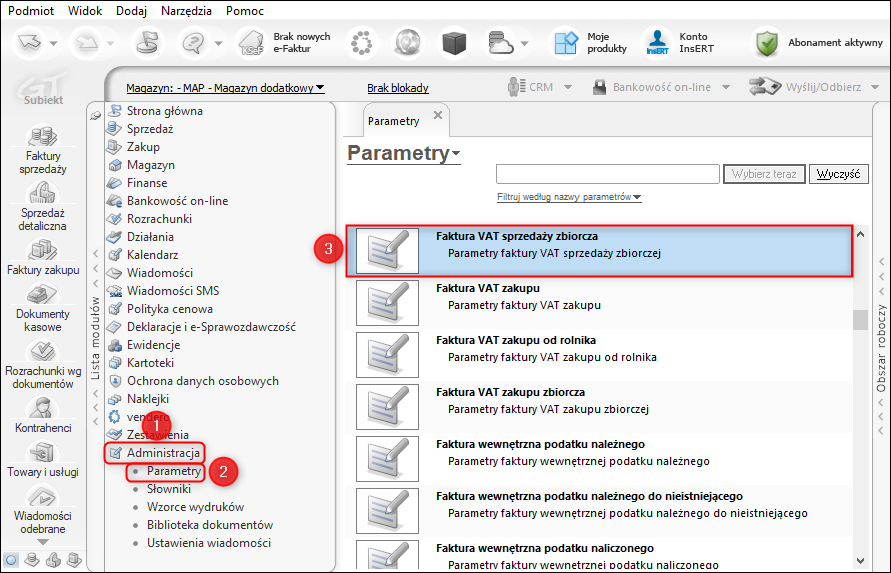Image resolution: width=891 pixels, height=573 pixels.
Task: Click the KSeF e-Faktur icon
Action: [x=252, y=43]
